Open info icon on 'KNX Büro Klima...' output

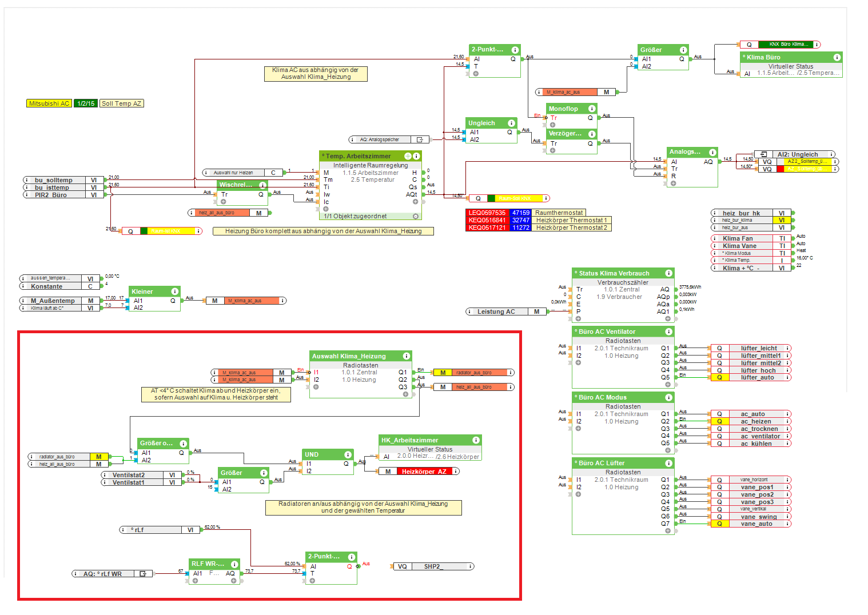(x=817, y=45)
